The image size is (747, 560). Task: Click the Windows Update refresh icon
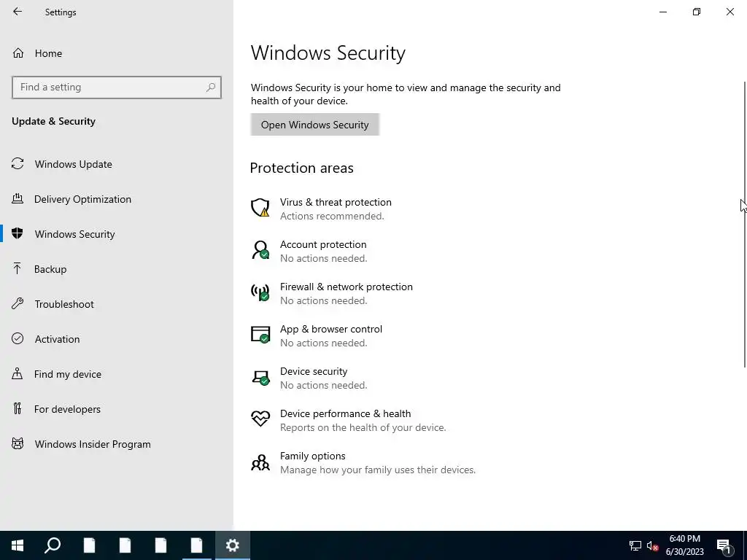click(18, 164)
